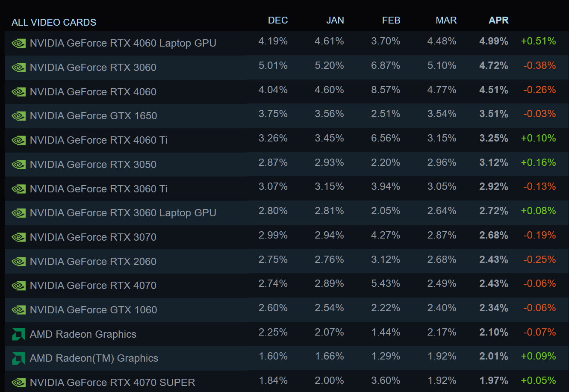Click NVIDIA logo beside RTX 4060 Laptop GPU
Viewport: 569px width, 392px height.
pos(18,43)
